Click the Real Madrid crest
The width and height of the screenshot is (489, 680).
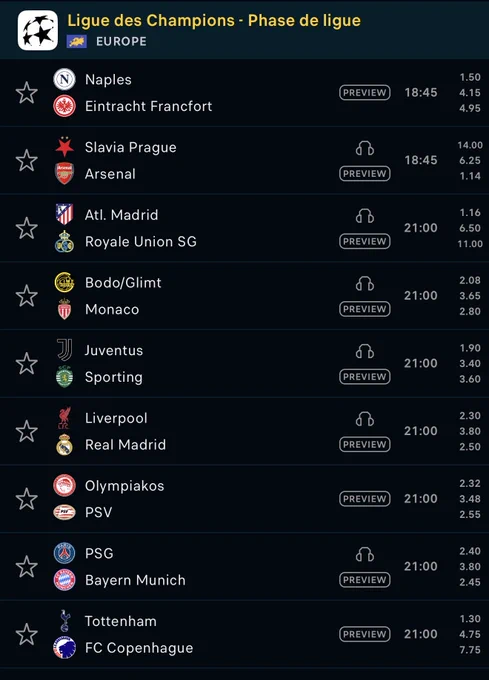pyautogui.click(x=65, y=445)
